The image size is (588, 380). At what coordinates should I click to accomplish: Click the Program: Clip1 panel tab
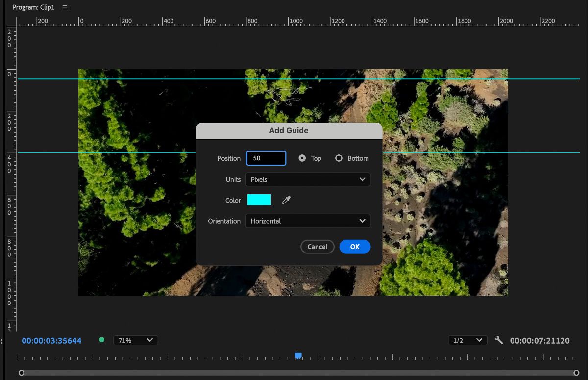point(33,7)
